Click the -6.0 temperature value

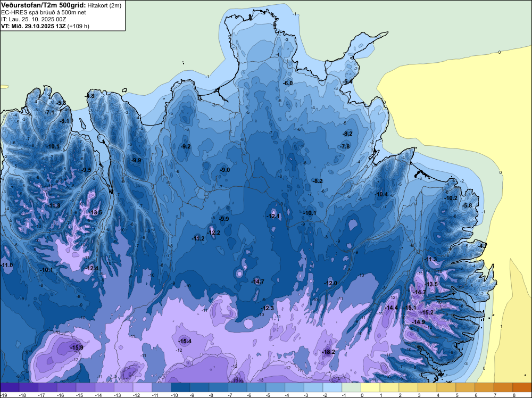(288, 83)
